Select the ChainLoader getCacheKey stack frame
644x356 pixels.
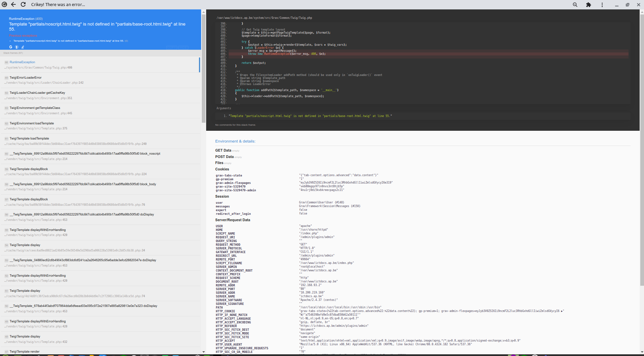(x=100, y=95)
